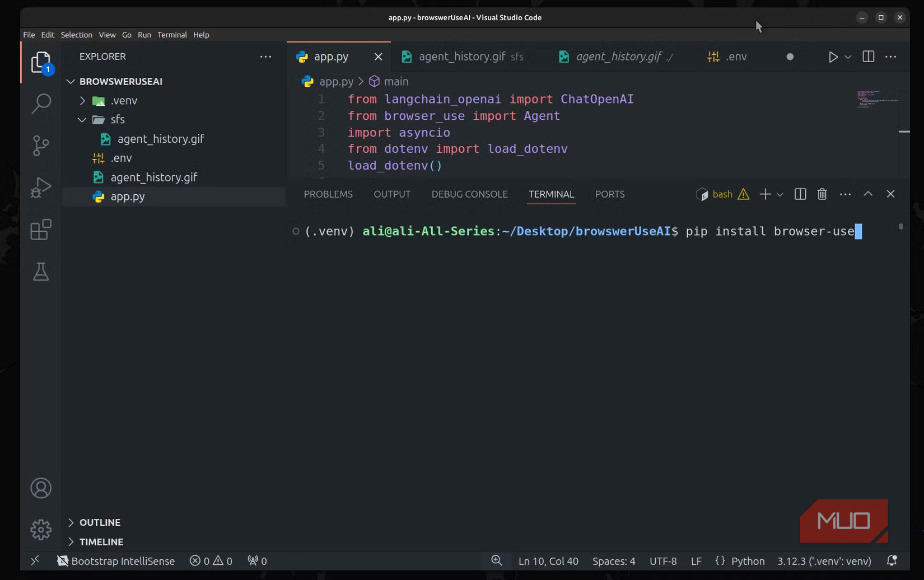Open the new terminal launch profile dropdown
Screen dimensions: 924x580
pos(780,194)
